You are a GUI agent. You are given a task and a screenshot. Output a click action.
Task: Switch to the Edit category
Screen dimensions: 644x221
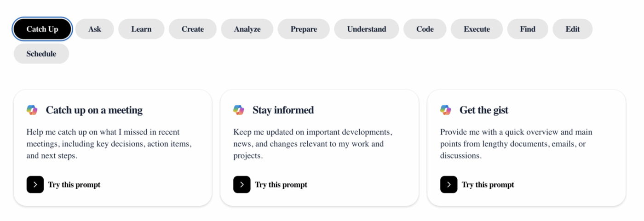point(573,29)
